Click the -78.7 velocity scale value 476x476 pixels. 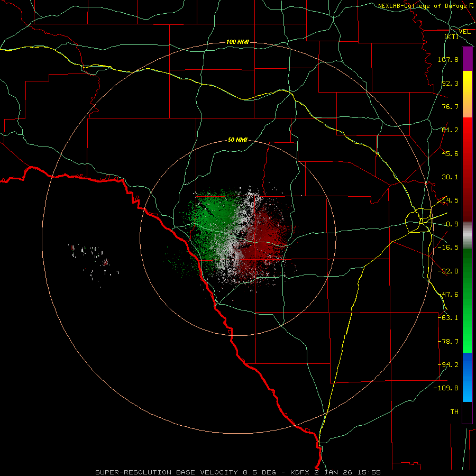pos(448,342)
